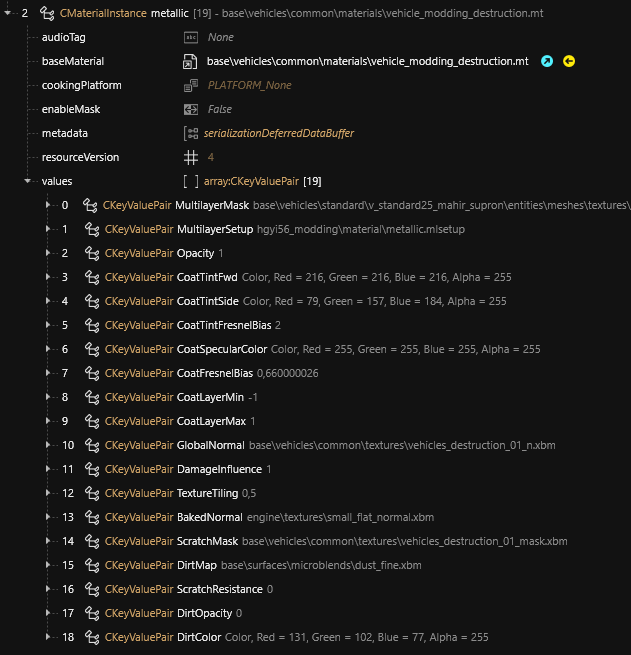Click the baseMaterial file reference icon
Screen dimensions: 631x655
pos(191,61)
